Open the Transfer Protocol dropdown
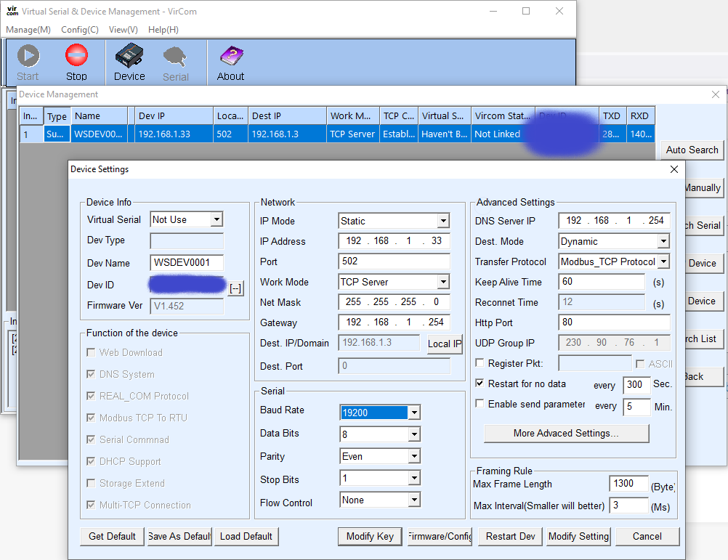This screenshot has width=728, height=560. click(x=663, y=262)
